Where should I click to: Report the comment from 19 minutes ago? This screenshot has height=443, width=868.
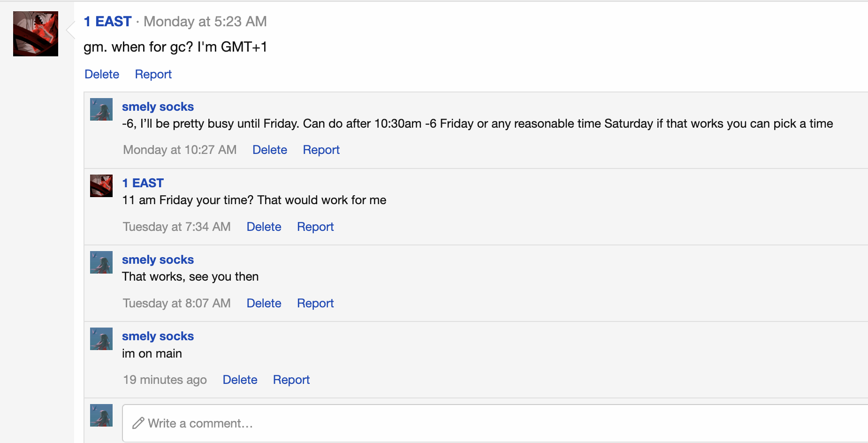[291, 380]
